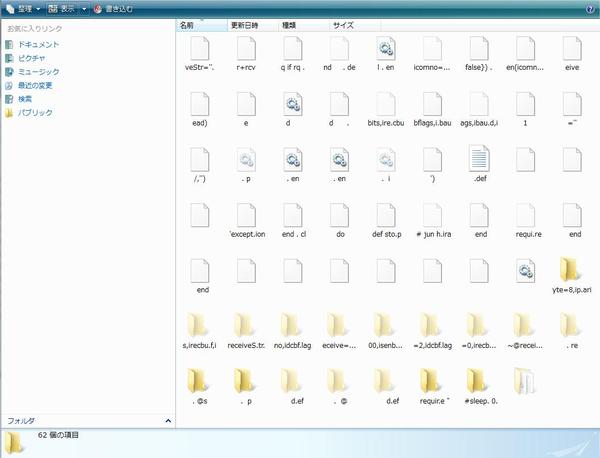600x458 pixels.
Task: Open the 整理 (Organize) menu
Action: (x=22, y=8)
